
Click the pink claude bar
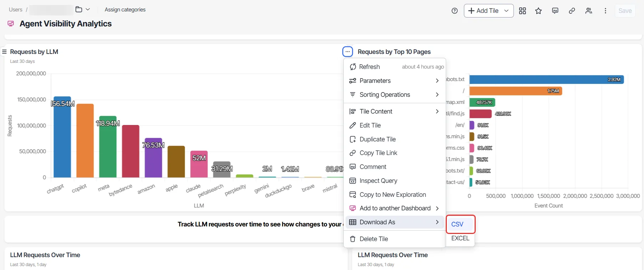pos(199,164)
